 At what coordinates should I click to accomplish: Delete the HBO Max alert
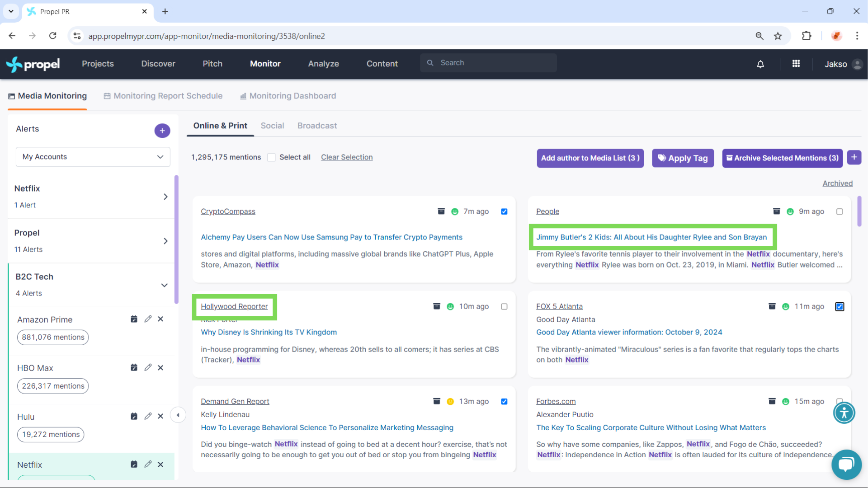coord(160,367)
